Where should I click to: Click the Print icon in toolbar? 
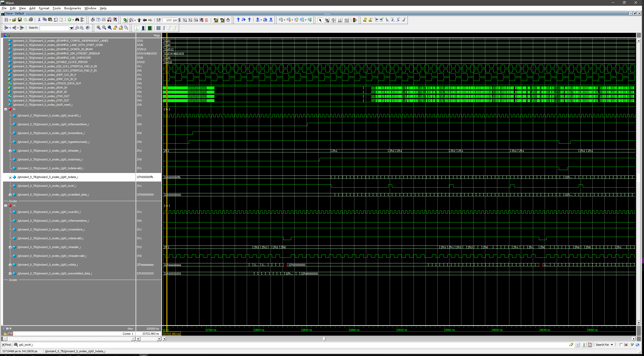tap(31, 20)
